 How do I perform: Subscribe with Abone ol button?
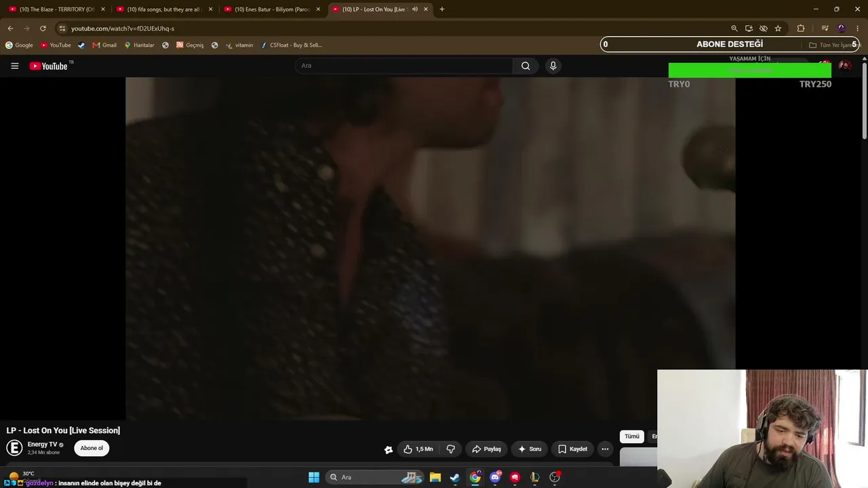(x=92, y=448)
